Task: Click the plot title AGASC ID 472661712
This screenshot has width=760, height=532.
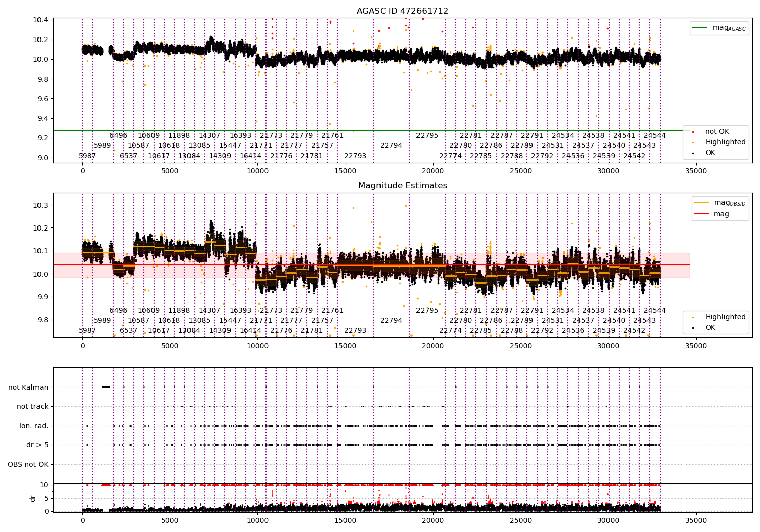Action: click(x=402, y=11)
